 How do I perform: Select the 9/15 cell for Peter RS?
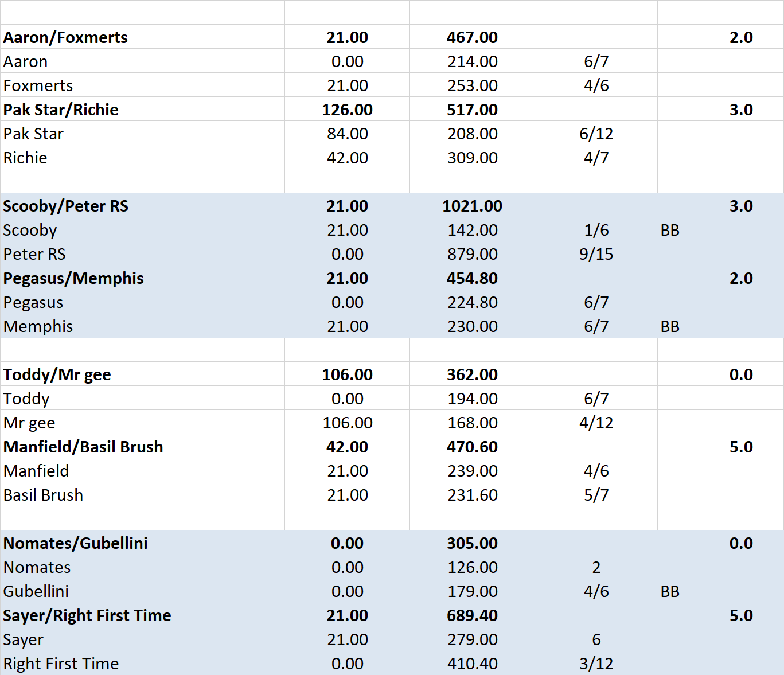pos(596,254)
